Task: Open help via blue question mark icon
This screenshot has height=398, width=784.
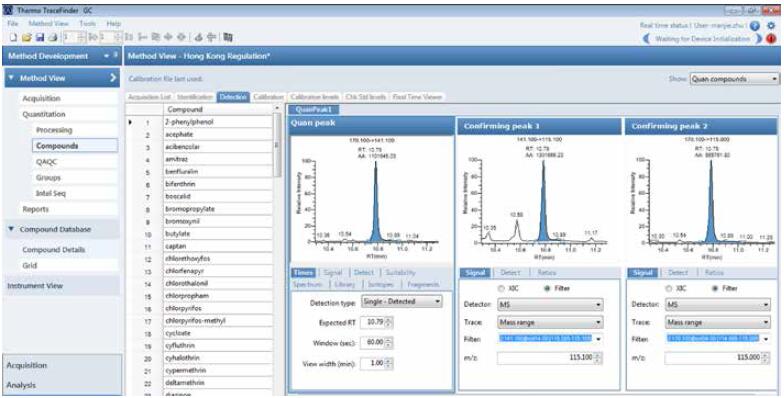Action: pyautogui.click(x=755, y=26)
